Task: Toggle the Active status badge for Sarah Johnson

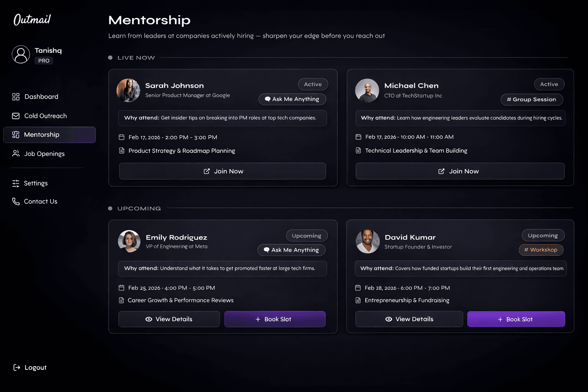Action: point(313,84)
